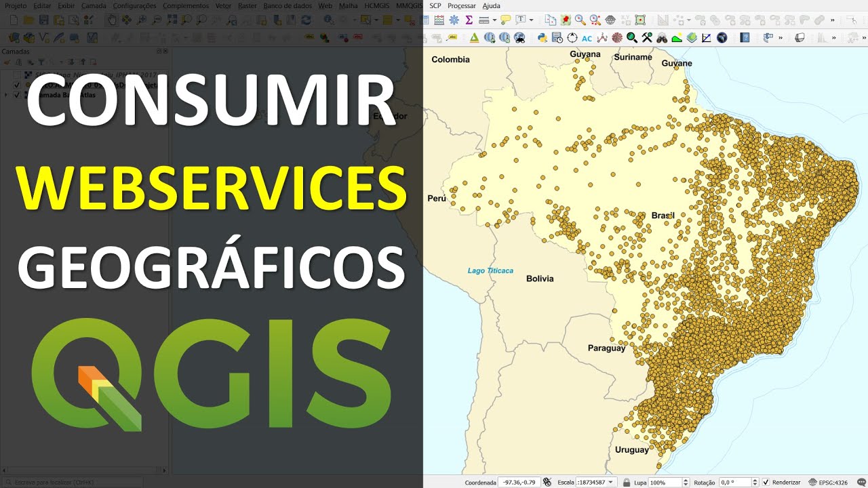
Task: Toggle the Map Tips speech bubble icon
Action: coord(505,20)
